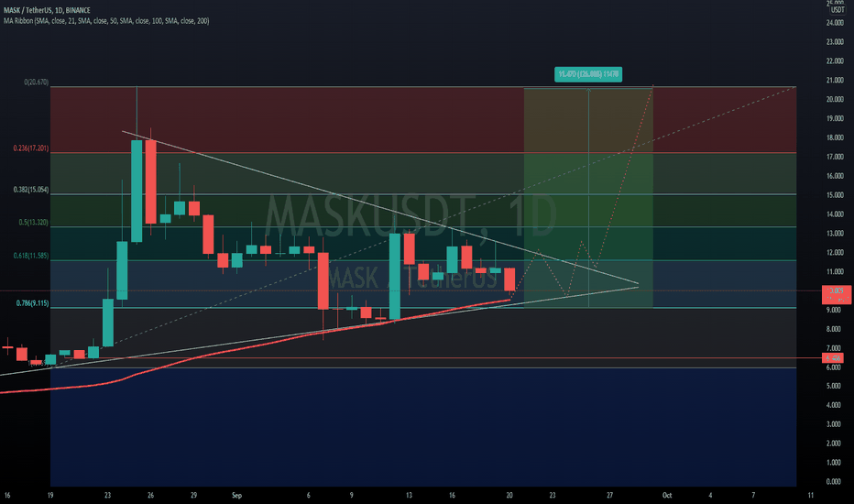Viewport: 854px width, 504px height.
Task: Click the 27 label on the date axis
Action: point(609,495)
